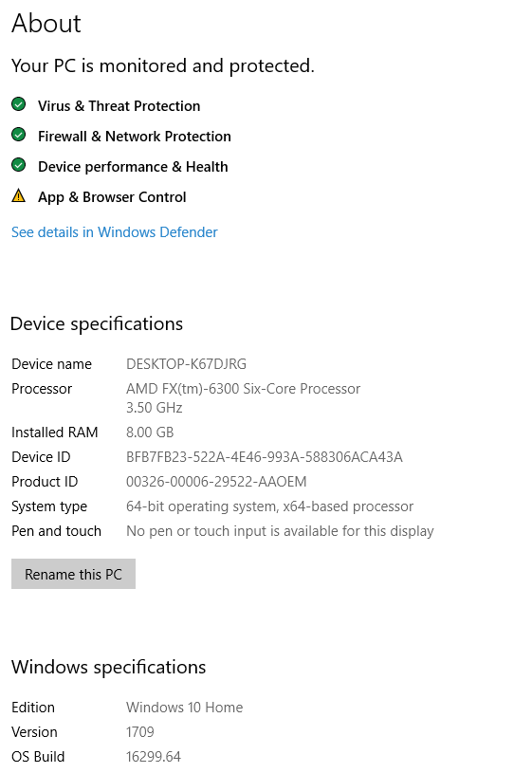
Task: Select the Virus & Threat Protection label
Action: pyautogui.click(x=119, y=106)
